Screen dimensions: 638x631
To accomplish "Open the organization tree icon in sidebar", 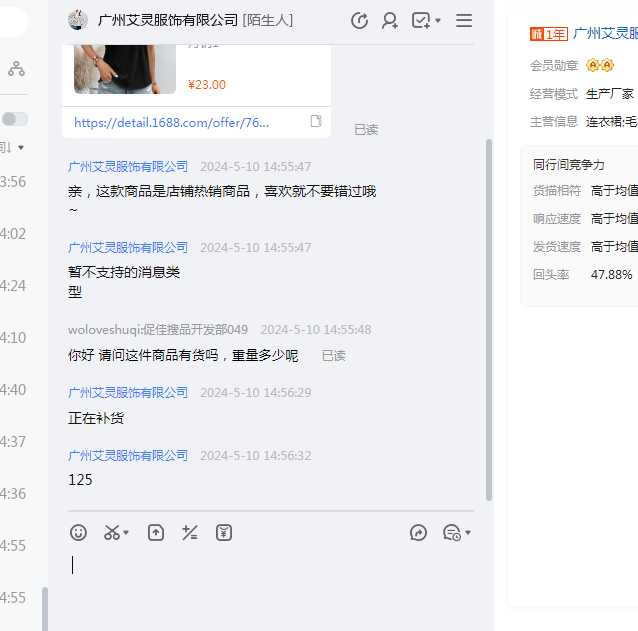I will pos(16,69).
